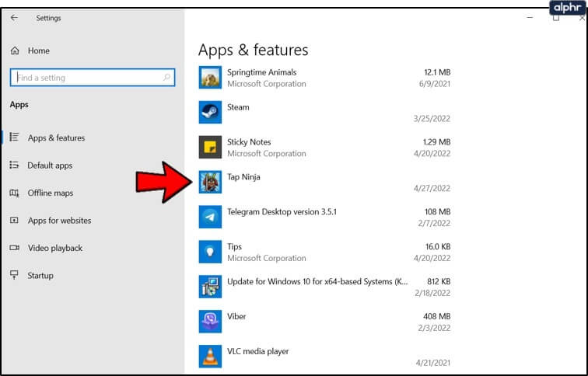Viewport: 588px width, 376px height.
Task: Open Offline maps settings
Action: coord(51,193)
